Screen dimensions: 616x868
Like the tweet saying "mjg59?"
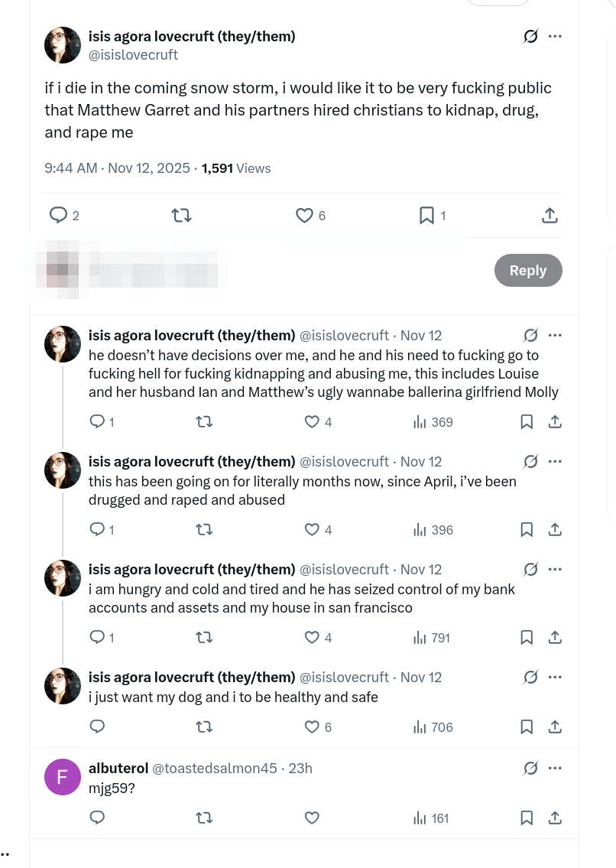312,818
